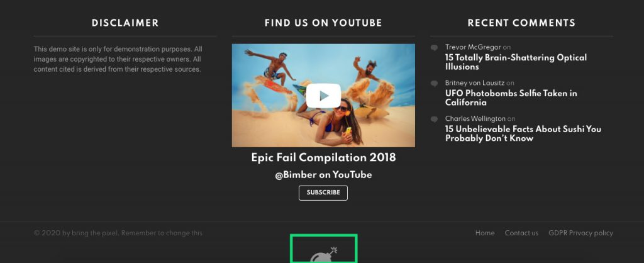Click the Epic Fail Compilation 2018 title
This screenshot has height=263, width=644.
tap(324, 157)
